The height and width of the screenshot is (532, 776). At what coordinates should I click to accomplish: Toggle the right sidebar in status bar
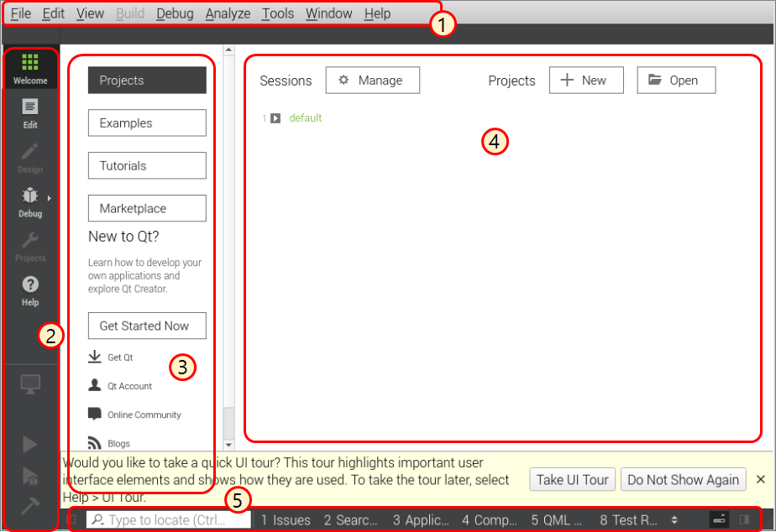[744, 519]
